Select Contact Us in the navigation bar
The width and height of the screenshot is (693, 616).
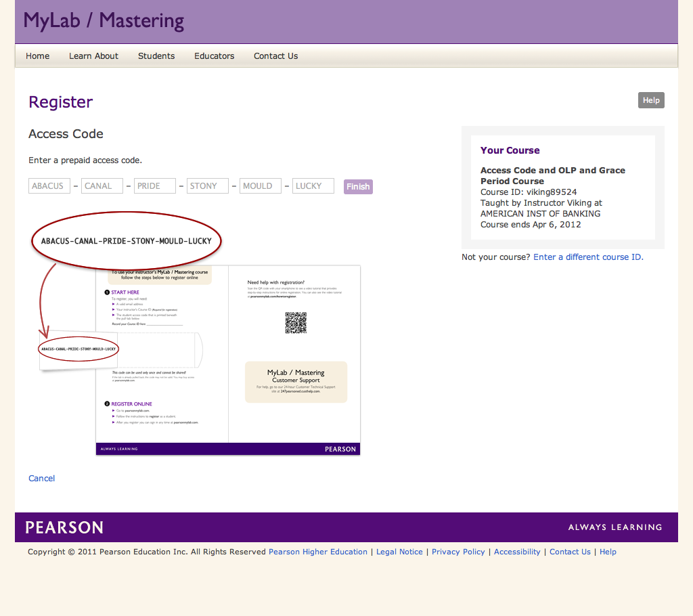(276, 56)
